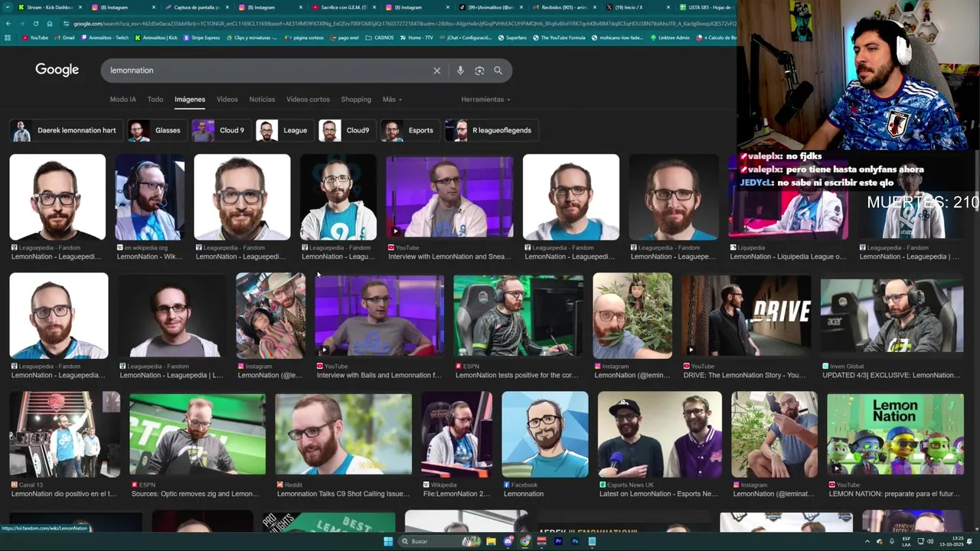The height and width of the screenshot is (551, 980).
Task: Open the microphone tray icon
Action: pos(891,541)
